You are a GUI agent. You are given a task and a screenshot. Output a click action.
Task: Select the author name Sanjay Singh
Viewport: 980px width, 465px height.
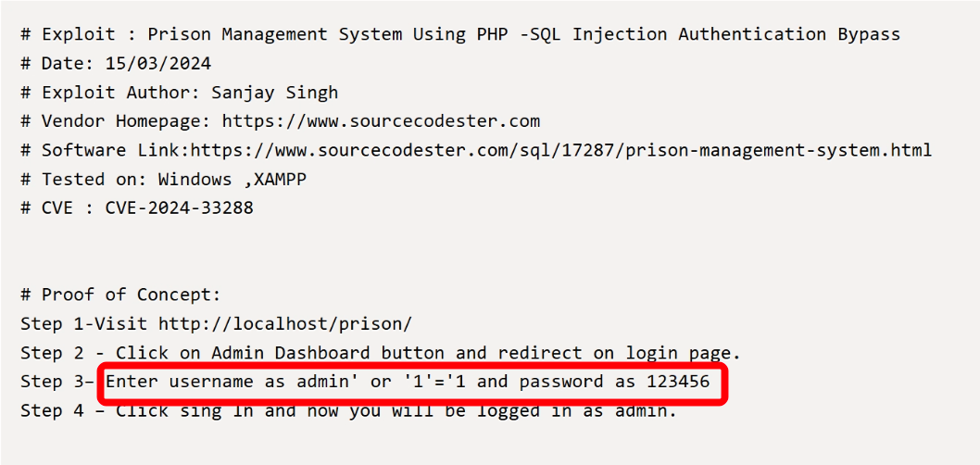coord(274,93)
